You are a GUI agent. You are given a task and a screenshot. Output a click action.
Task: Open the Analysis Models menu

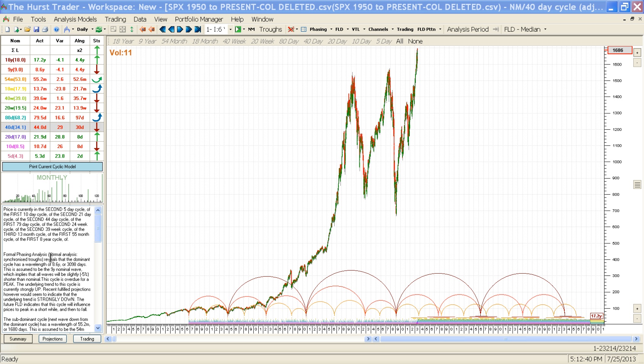(75, 19)
